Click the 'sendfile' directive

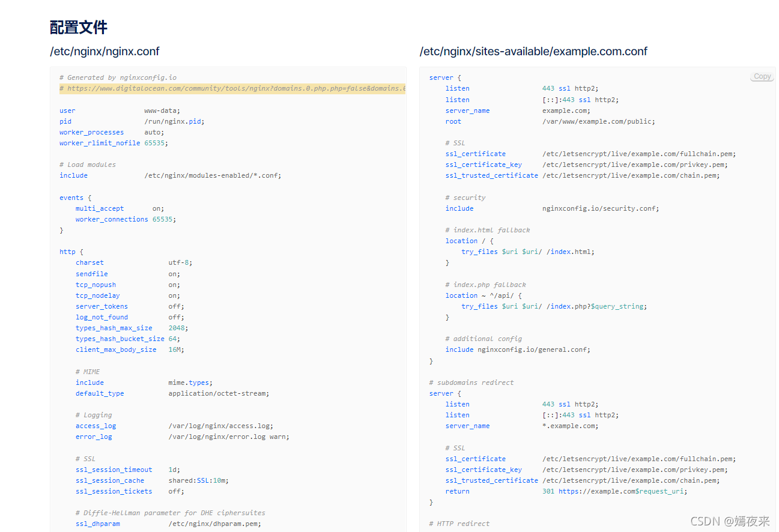[x=92, y=274]
